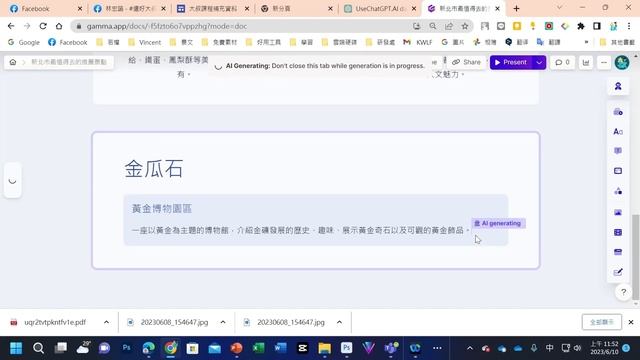Open File Explorer from the taskbar

(325, 348)
